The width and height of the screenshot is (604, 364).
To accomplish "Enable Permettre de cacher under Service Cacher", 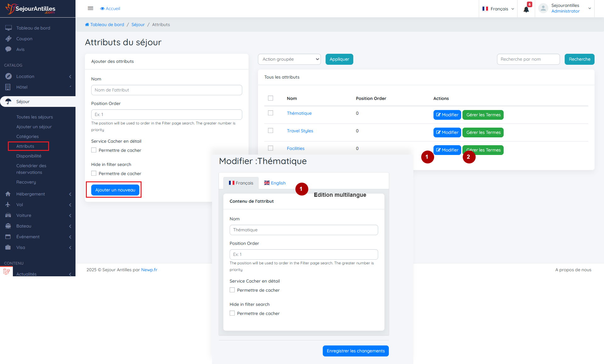I will [x=94, y=150].
